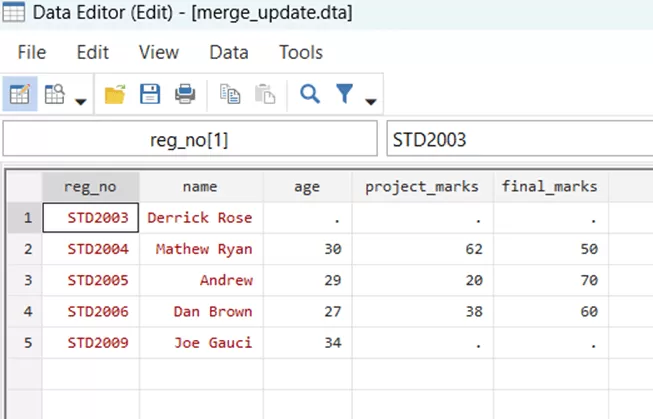Click the cell value field showing STD2003
The width and height of the screenshot is (653, 419).
[x=515, y=141]
